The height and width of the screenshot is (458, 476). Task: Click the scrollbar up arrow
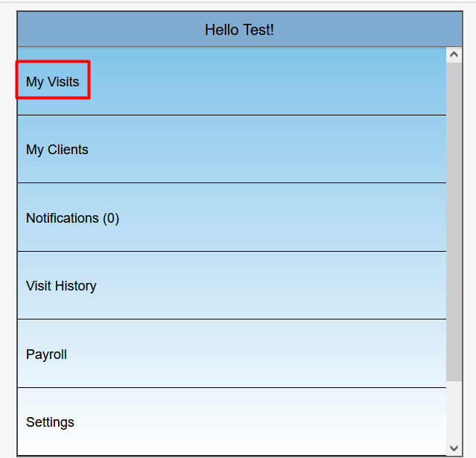pos(454,54)
